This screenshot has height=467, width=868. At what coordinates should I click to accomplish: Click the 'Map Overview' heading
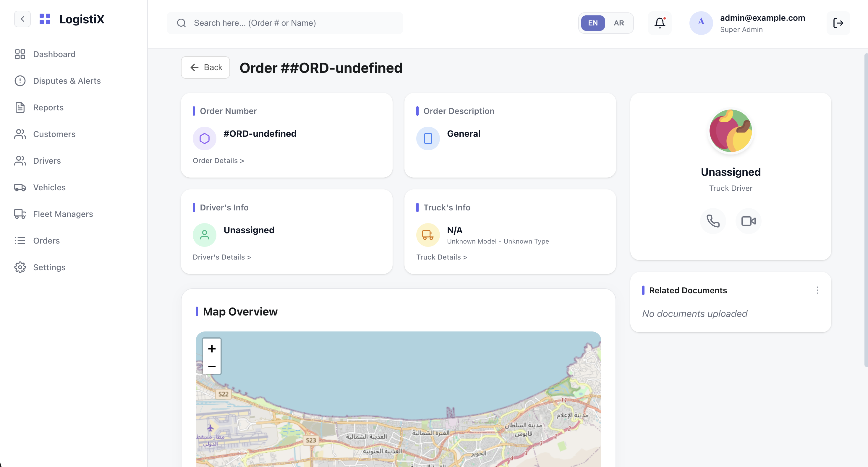tap(240, 312)
